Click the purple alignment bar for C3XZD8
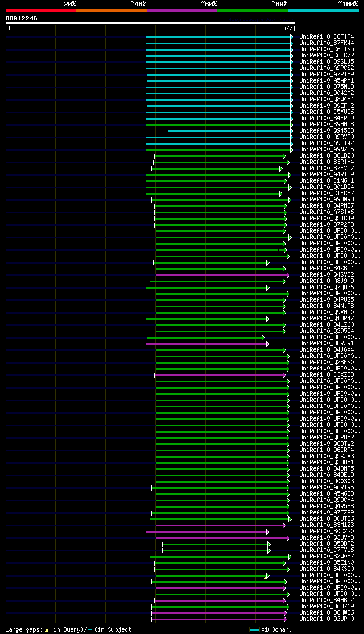 pyautogui.click(x=220, y=375)
